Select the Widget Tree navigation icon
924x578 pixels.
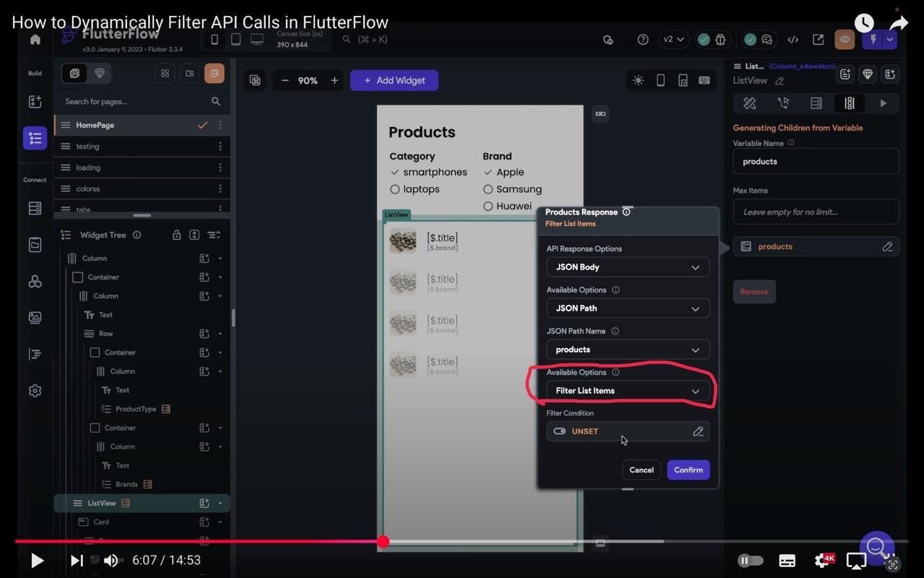click(35, 138)
